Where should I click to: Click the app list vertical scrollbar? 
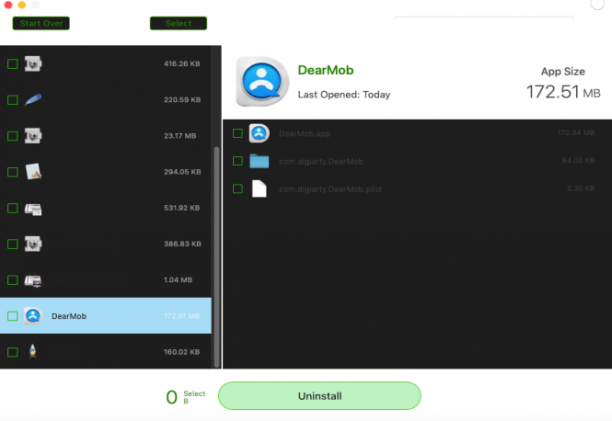[217, 257]
